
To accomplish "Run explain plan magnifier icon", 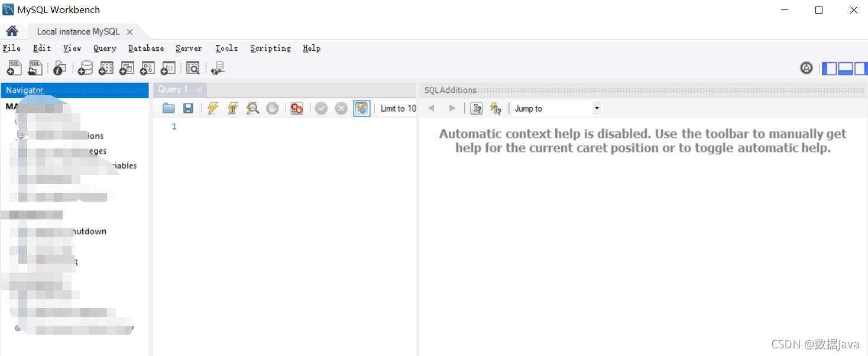I will (x=252, y=108).
